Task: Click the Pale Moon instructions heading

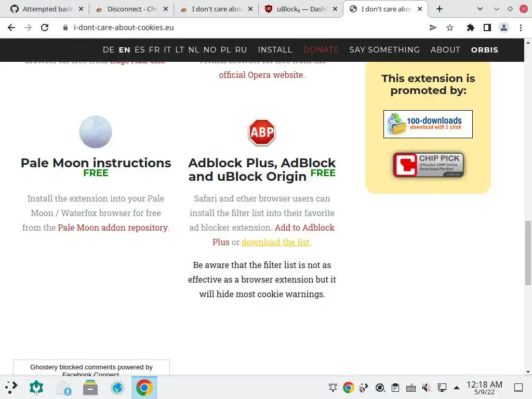Action: pos(96,163)
